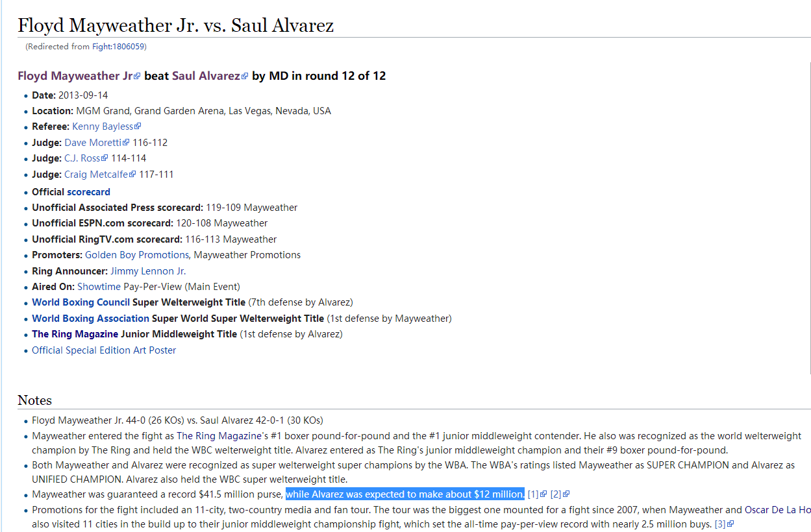
Task: Click the highlighted text about Alvarez's $12 million
Action: click(405, 494)
